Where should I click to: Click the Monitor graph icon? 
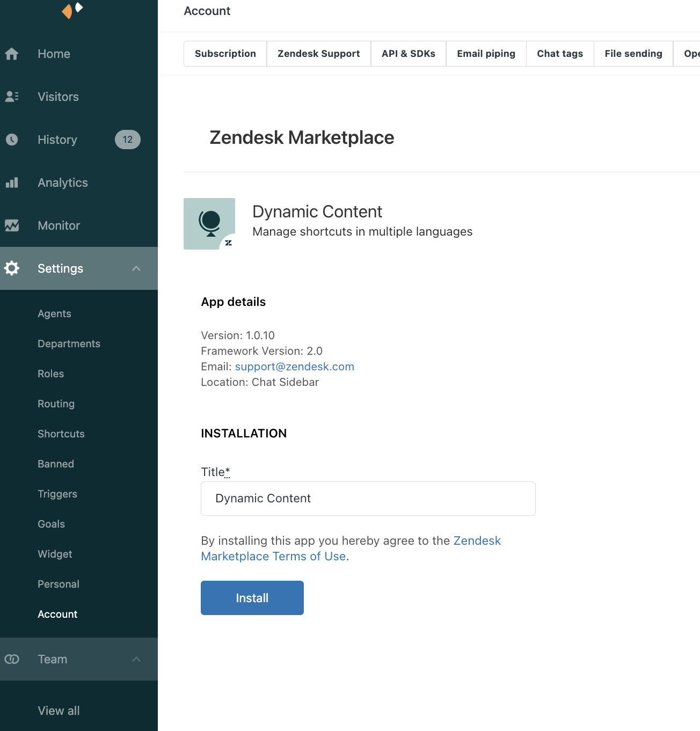[12, 225]
